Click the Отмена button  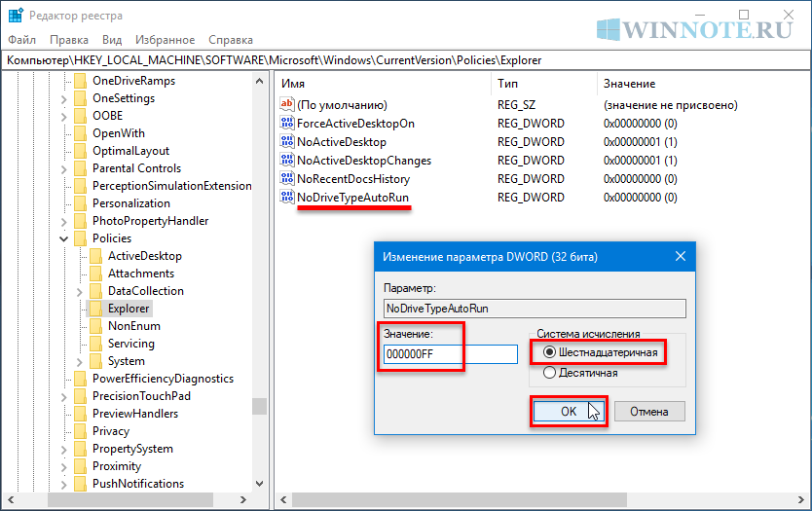tap(649, 412)
